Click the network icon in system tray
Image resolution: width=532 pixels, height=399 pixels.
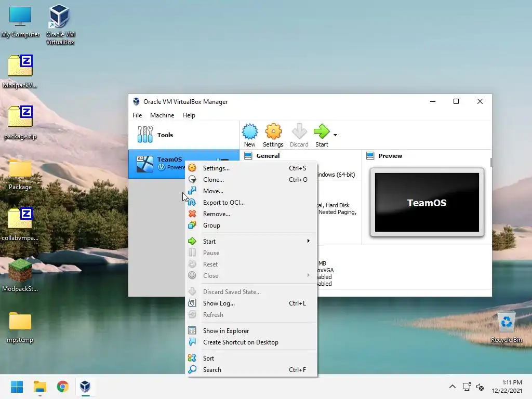point(467,387)
